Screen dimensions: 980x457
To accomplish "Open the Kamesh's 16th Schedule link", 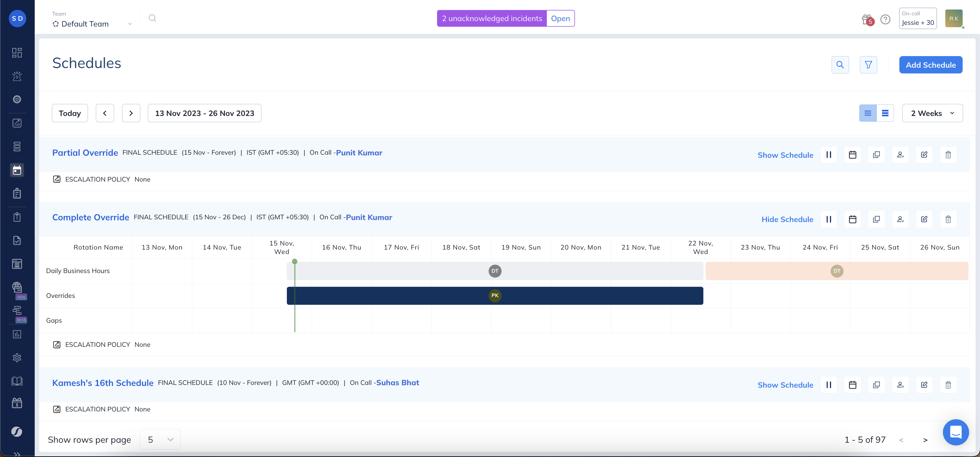I will pyautogui.click(x=103, y=383).
